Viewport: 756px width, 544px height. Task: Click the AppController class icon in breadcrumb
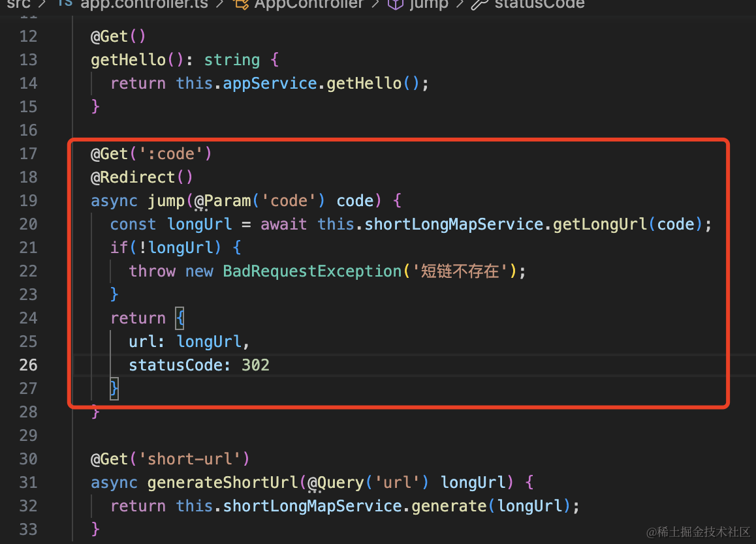241,5
